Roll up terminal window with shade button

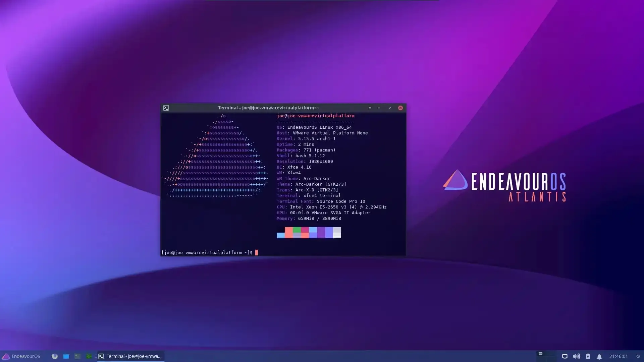370,108
